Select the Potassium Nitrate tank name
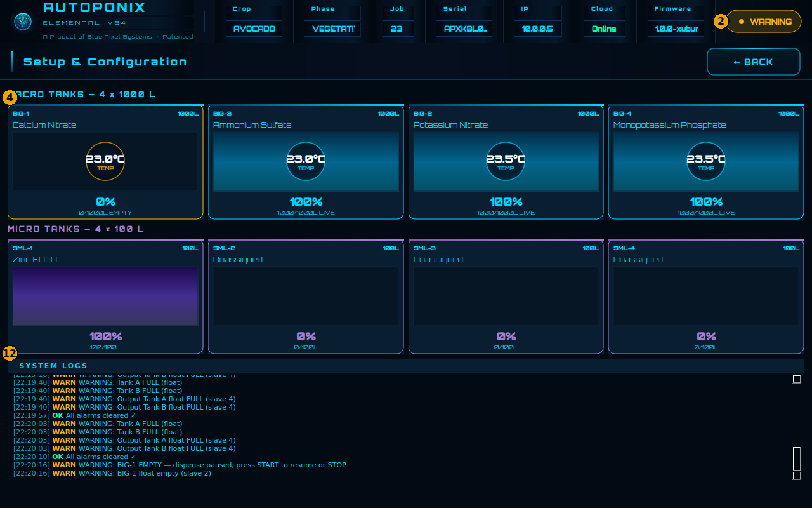Image resolution: width=812 pixels, height=508 pixels. 451,125
